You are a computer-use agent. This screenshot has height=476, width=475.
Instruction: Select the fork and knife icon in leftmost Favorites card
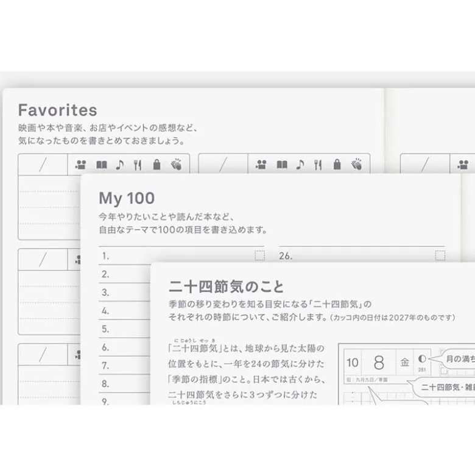138,165
